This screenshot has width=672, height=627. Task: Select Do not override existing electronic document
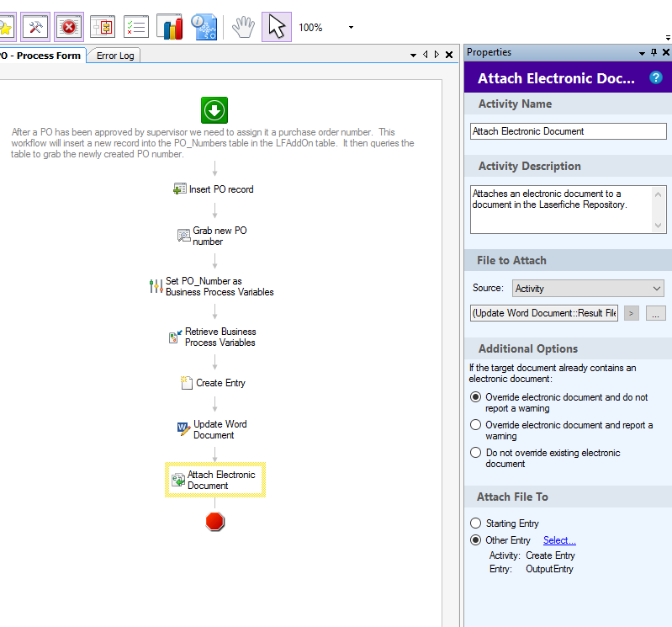[x=475, y=453]
